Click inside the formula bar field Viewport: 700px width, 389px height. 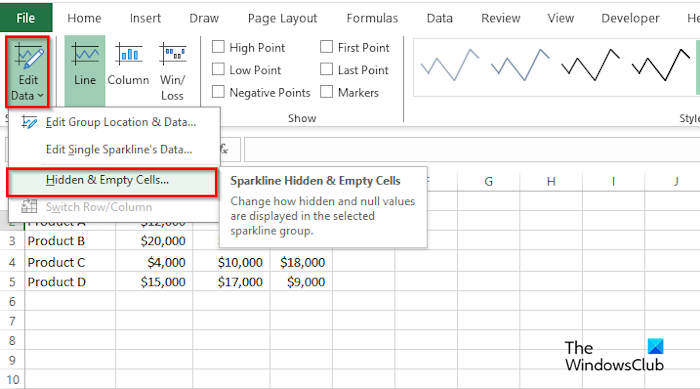[x=472, y=150]
